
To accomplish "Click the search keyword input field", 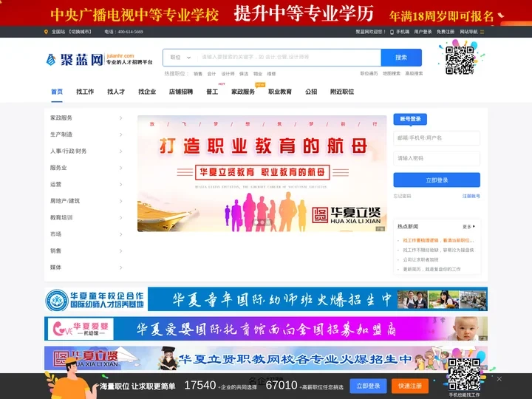I will pos(289,58).
